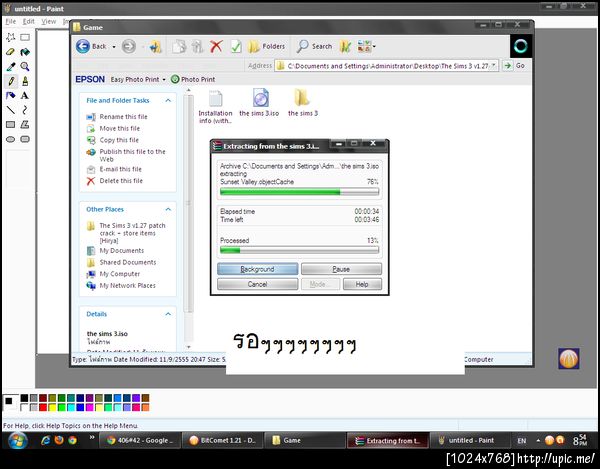Switch to the Google Chrome taskbar item
Image resolution: width=600 pixels, height=469 pixels.
pos(140,440)
